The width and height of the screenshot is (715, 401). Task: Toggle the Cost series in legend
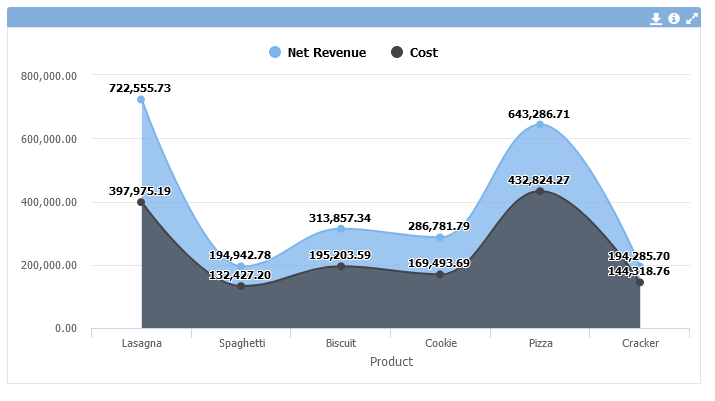pyautogui.click(x=423, y=53)
